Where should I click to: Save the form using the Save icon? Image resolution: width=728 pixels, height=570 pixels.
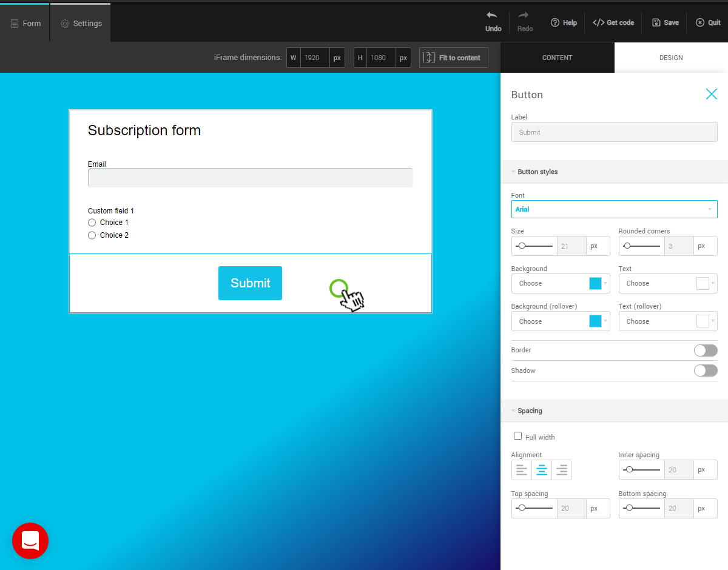tap(656, 22)
